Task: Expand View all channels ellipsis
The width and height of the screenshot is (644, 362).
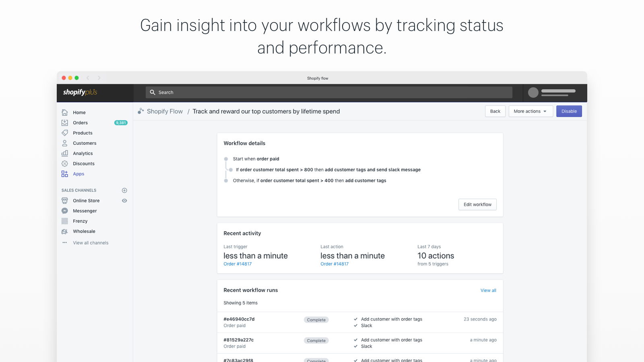Action: pos(64,243)
